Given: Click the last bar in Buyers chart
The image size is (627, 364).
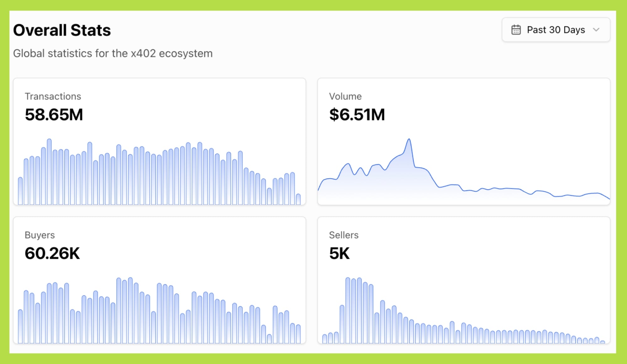Looking at the screenshot, I should 298,334.
